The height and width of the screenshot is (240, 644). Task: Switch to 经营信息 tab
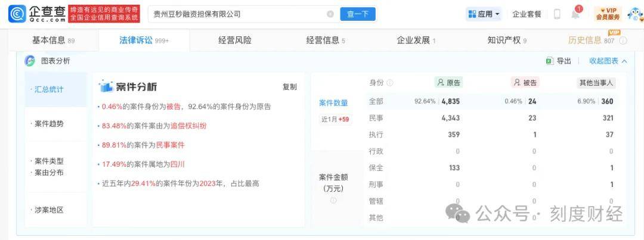(x=326, y=40)
